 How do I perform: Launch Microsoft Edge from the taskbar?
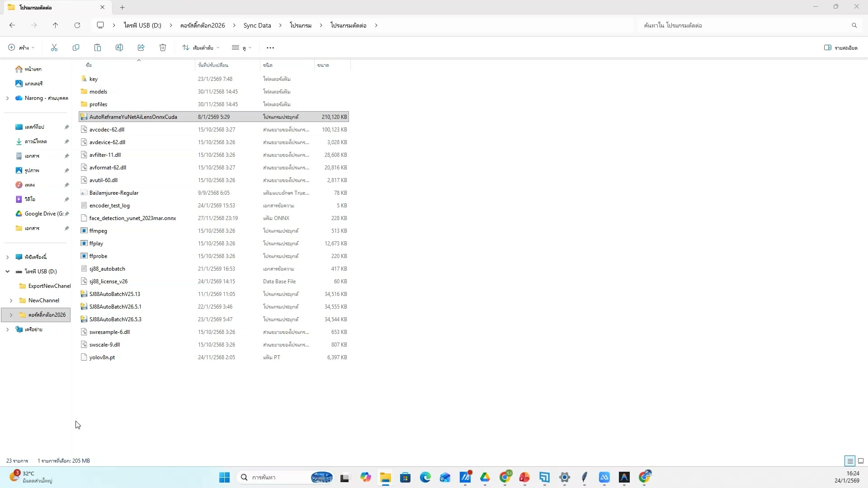point(425,477)
